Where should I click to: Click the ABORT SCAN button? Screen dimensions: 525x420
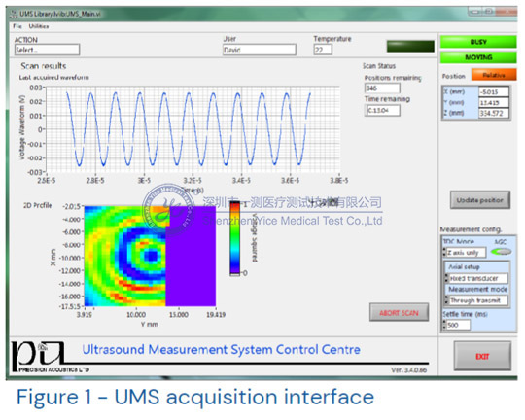tap(399, 313)
